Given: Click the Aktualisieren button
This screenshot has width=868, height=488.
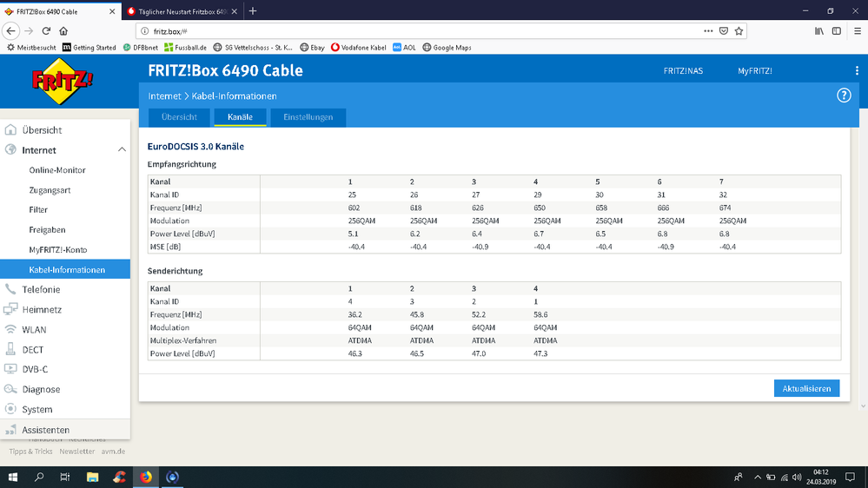Looking at the screenshot, I should pyautogui.click(x=806, y=388).
